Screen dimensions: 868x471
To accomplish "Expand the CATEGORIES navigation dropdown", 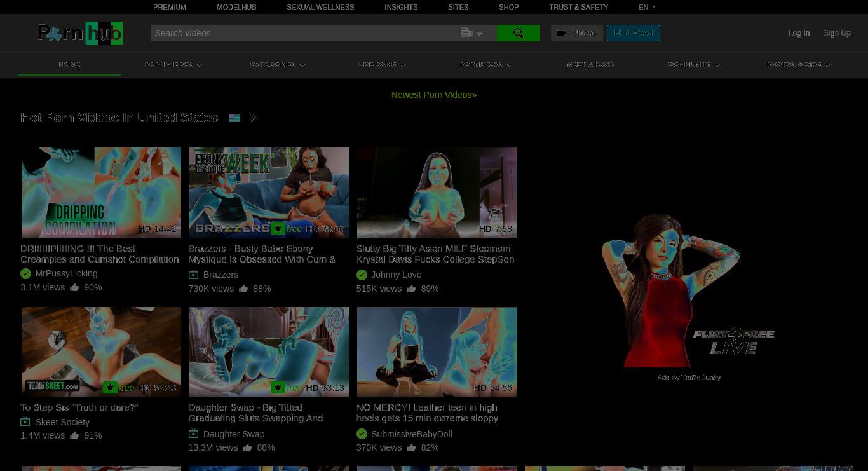I will click(278, 64).
